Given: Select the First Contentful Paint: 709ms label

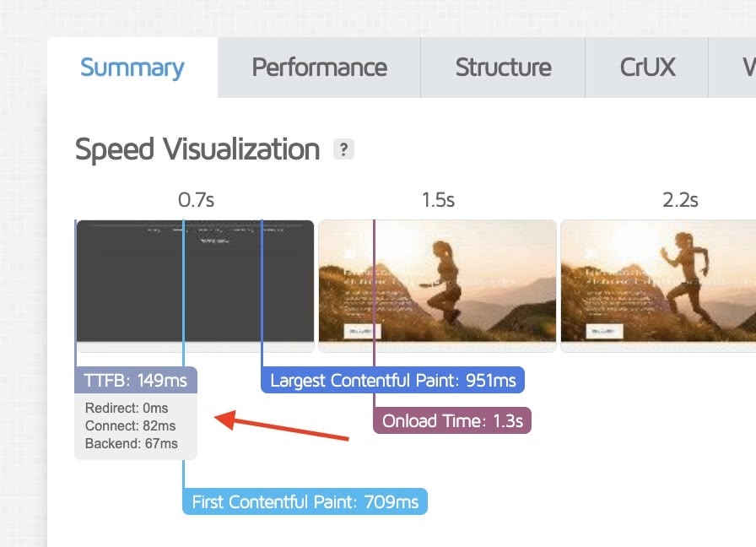Looking at the screenshot, I should (x=305, y=502).
